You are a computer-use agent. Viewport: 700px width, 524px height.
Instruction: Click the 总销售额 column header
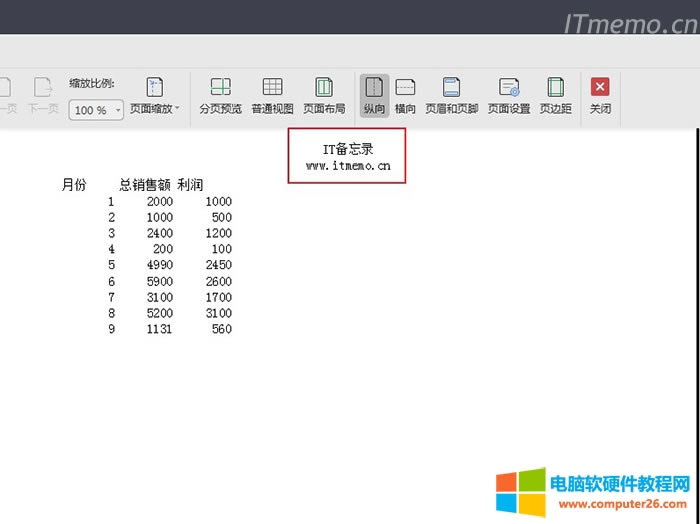pyautogui.click(x=145, y=185)
